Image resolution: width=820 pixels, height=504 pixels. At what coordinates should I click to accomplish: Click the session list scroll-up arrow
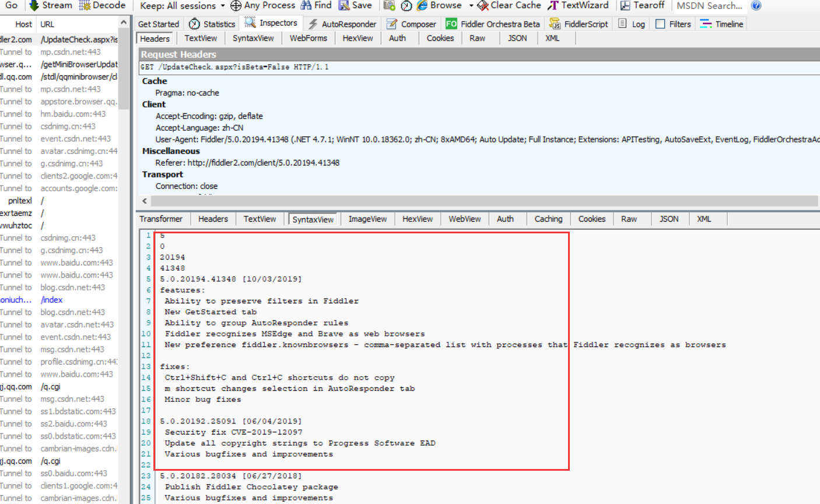124,22
